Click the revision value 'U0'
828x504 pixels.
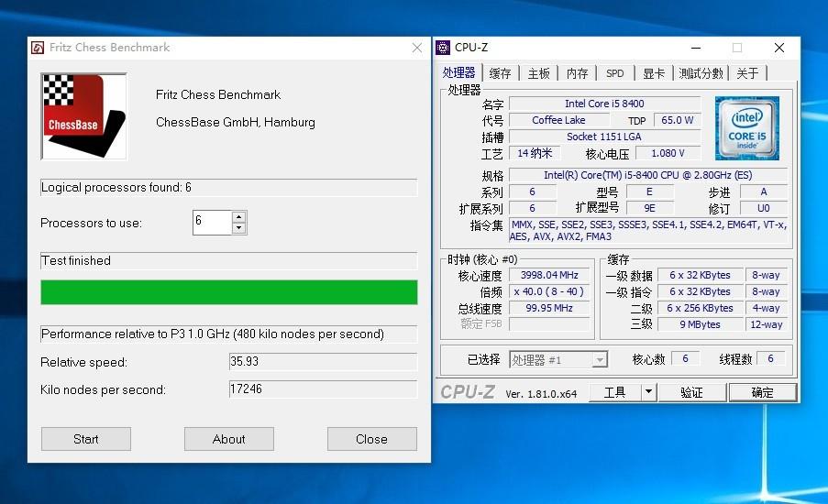pos(764,208)
